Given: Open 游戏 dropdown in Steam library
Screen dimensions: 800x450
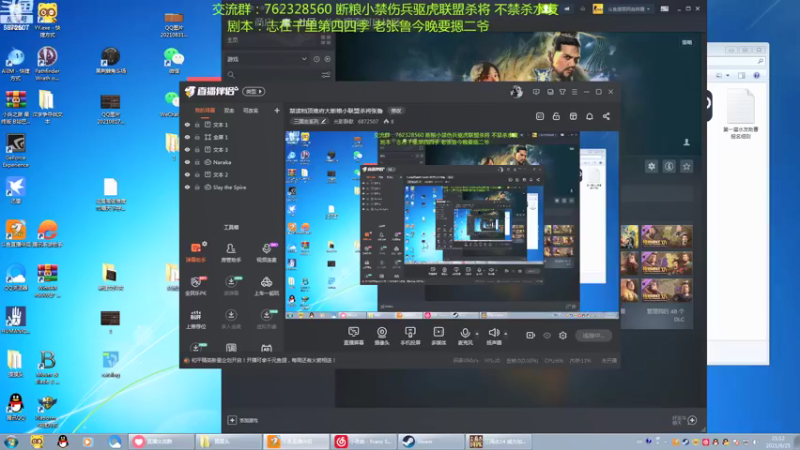Looking at the screenshot, I should (x=267, y=59).
